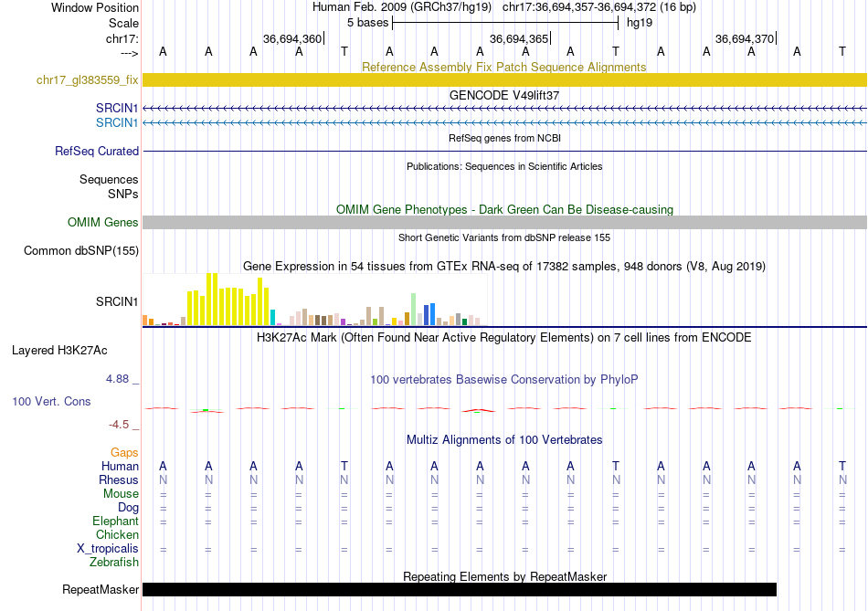Viewport: 868px width, 611px height.
Task: Click the -4.5 lower conservation scale value
Action: point(119,425)
